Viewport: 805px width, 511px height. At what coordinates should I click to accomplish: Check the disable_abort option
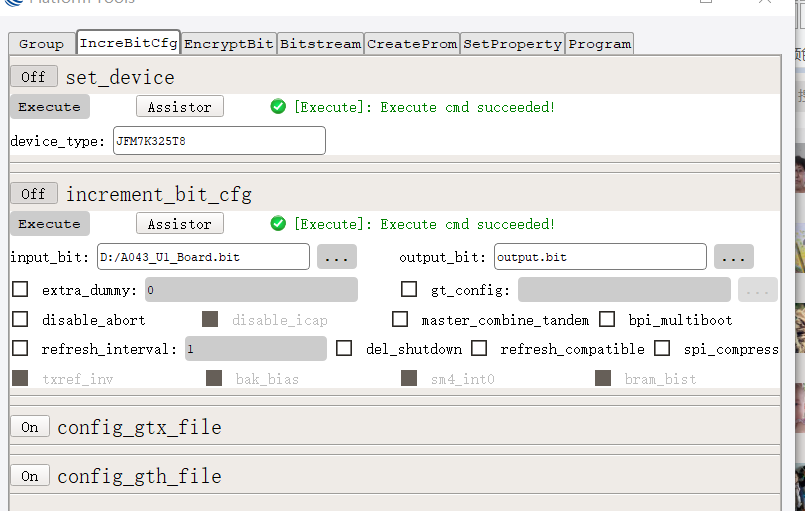20,319
